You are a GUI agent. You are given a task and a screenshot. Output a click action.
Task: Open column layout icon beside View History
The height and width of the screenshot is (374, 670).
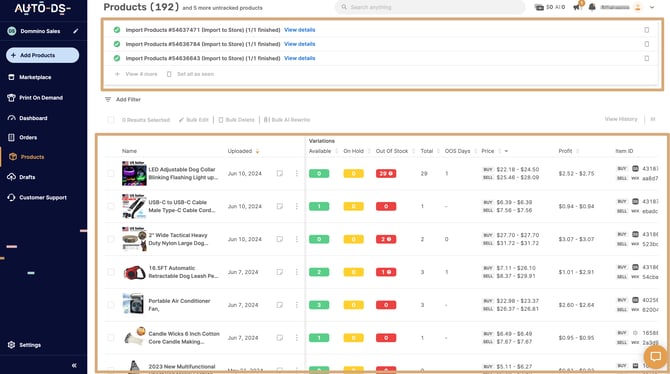653,119
